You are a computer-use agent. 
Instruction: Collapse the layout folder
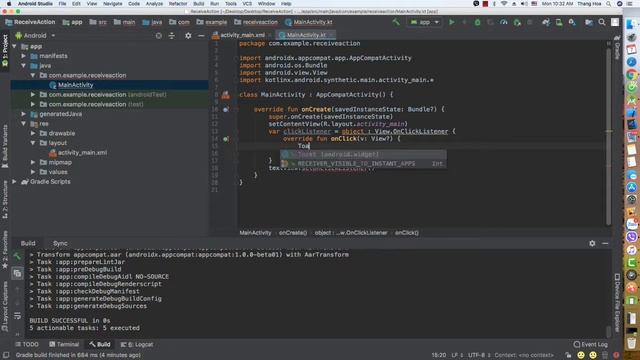tap(33, 143)
